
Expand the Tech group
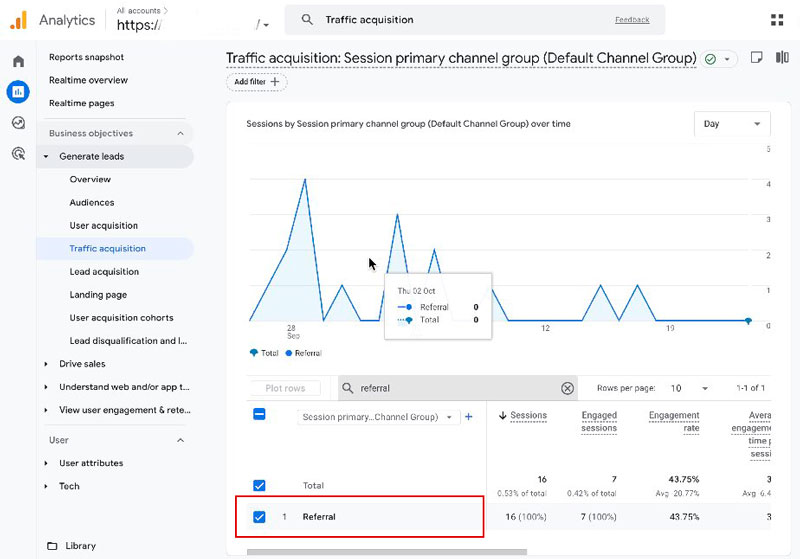click(46, 486)
